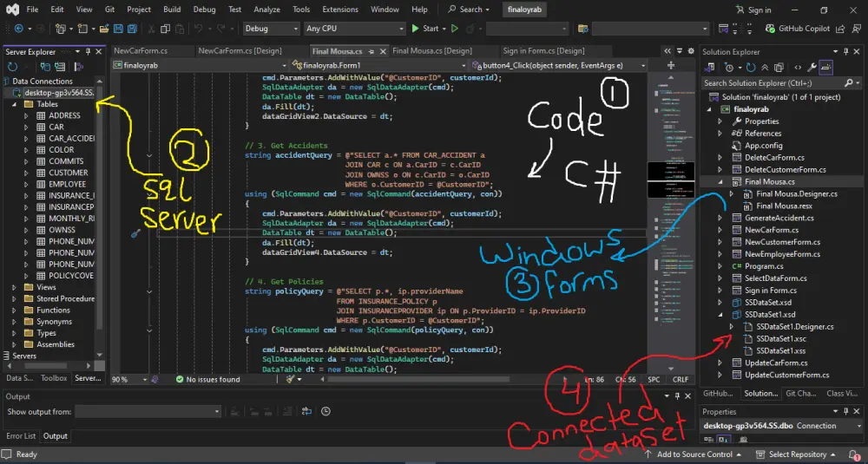Select UpdateCarForm.cs in Solution Explorer
868x464 pixels.
pyautogui.click(x=775, y=363)
